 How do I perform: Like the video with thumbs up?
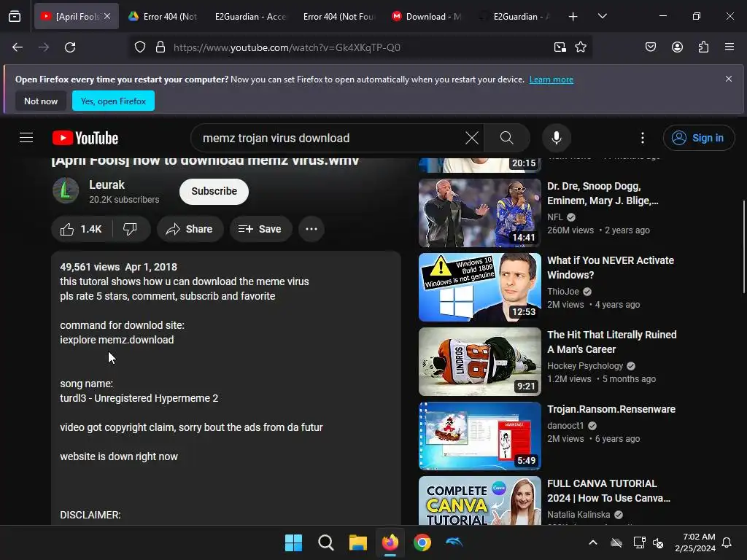click(81, 229)
